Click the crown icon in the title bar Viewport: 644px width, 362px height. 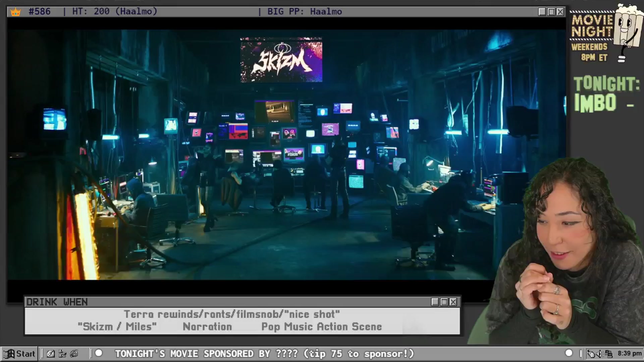tap(15, 12)
